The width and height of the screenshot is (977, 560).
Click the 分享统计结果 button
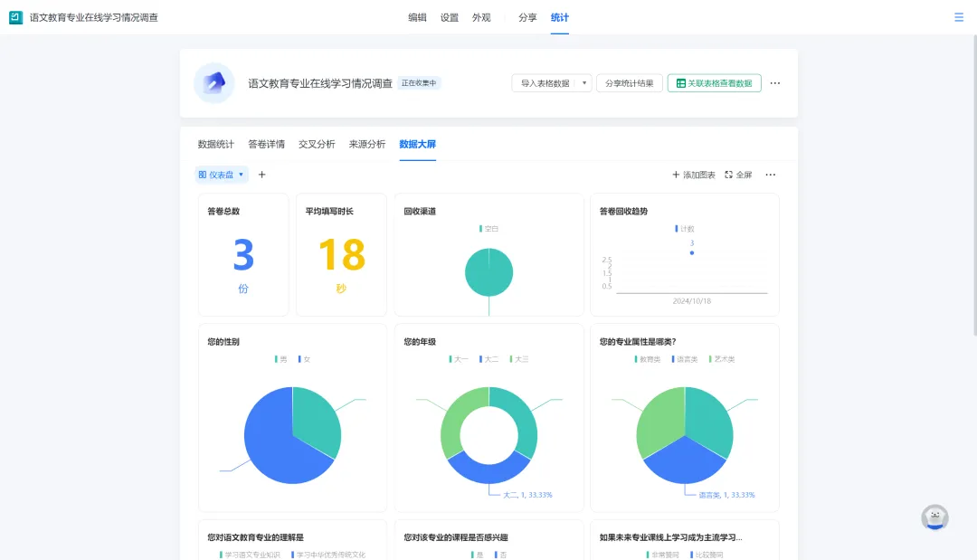coord(630,83)
